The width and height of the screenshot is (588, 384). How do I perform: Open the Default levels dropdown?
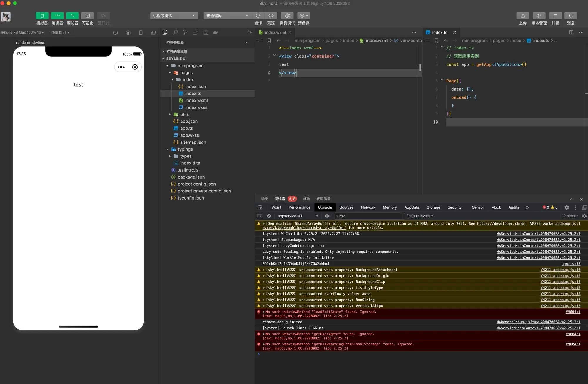420,216
